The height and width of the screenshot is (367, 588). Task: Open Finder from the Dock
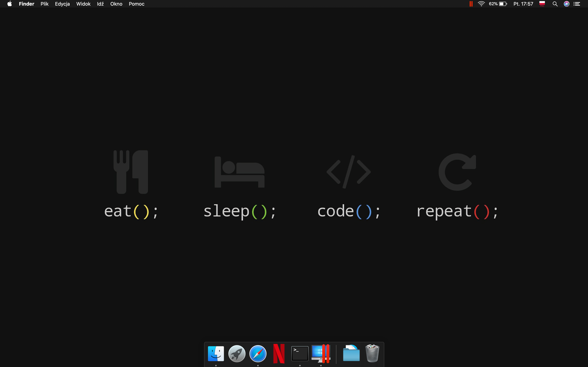[x=216, y=353]
